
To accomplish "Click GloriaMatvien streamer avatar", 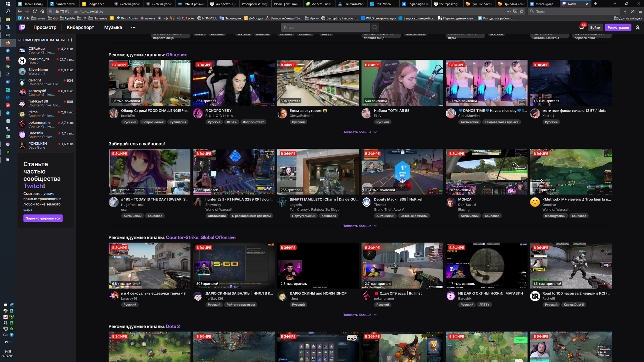I will 451,113.
